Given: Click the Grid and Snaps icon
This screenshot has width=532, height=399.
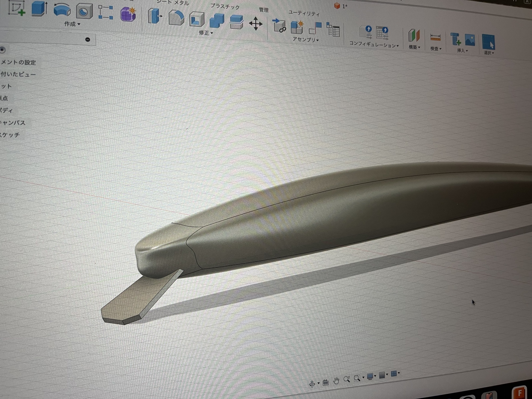Looking at the screenshot, I should pos(382,375).
